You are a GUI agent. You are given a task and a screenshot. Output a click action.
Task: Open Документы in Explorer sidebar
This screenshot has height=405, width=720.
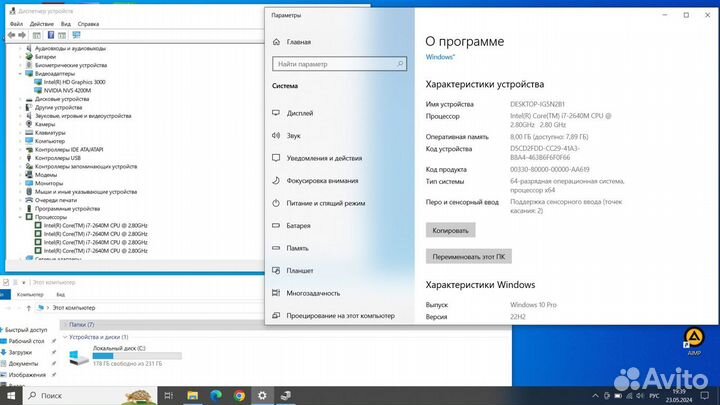(x=23, y=364)
